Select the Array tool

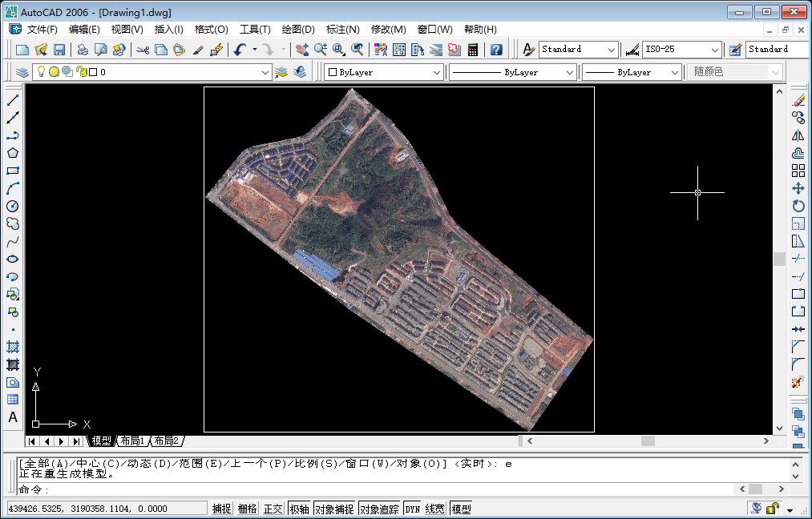(798, 171)
